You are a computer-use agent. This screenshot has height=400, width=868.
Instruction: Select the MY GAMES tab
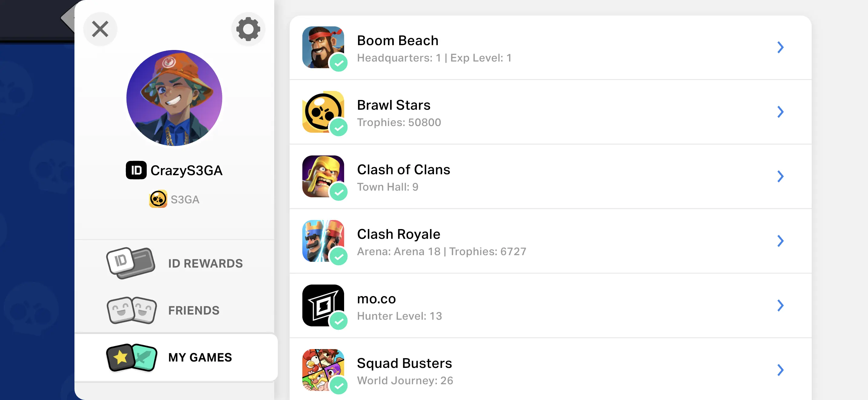(200, 357)
